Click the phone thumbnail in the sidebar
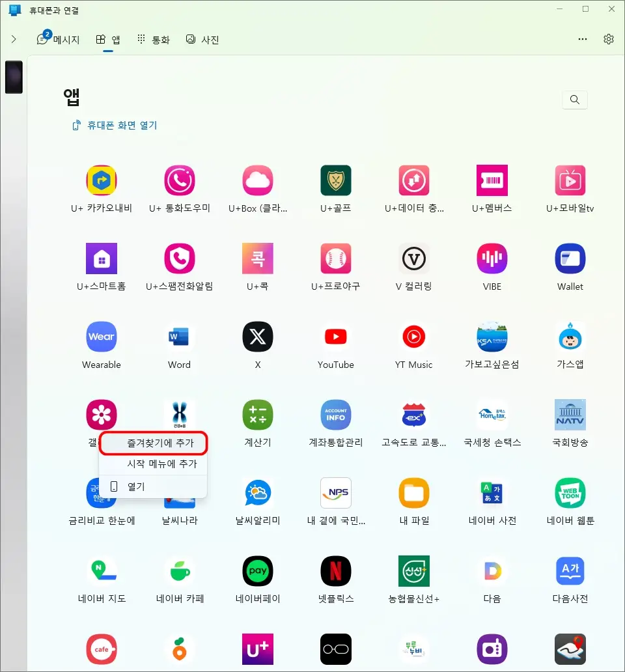The height and width of the screenshot is (672, 625). pos(14,77)
